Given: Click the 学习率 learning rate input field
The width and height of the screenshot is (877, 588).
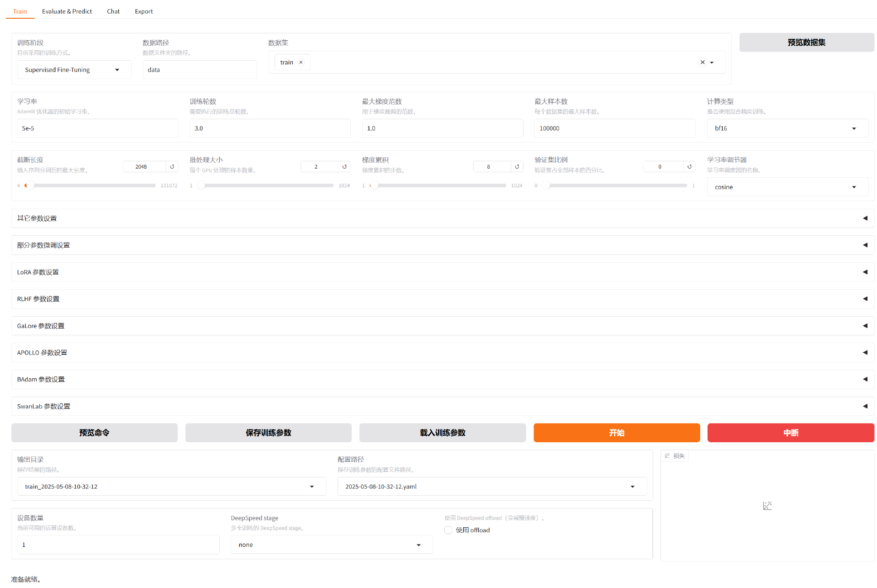Looking at the screenshot, I should click(x=97, y=128).
